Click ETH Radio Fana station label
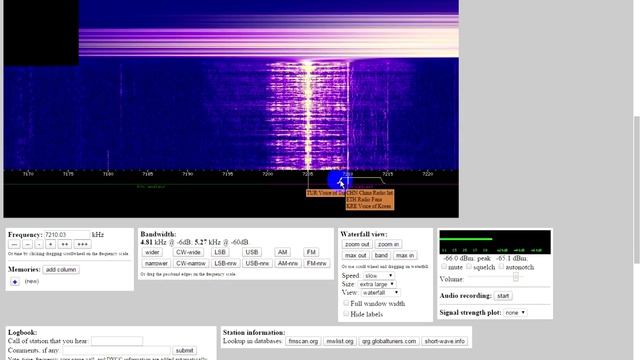 click(364, 200)
